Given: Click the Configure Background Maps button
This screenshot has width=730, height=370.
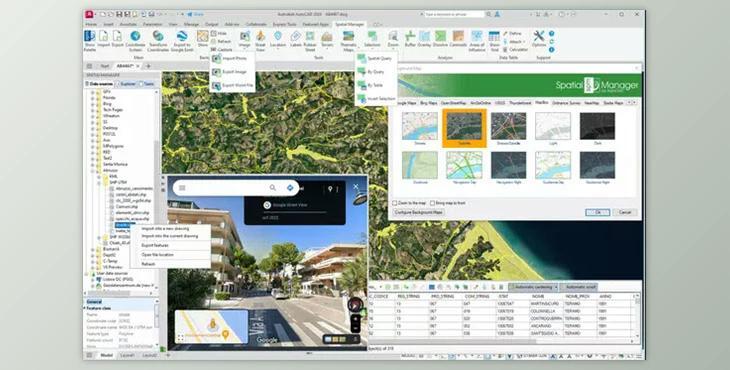Looking at the screenshot, I should (x=419, y=212).
